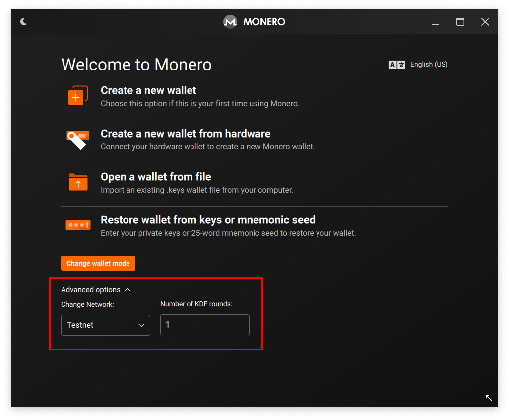Choose Create a new wallet from hardware
509x420 pixels.
click(186, 134)
